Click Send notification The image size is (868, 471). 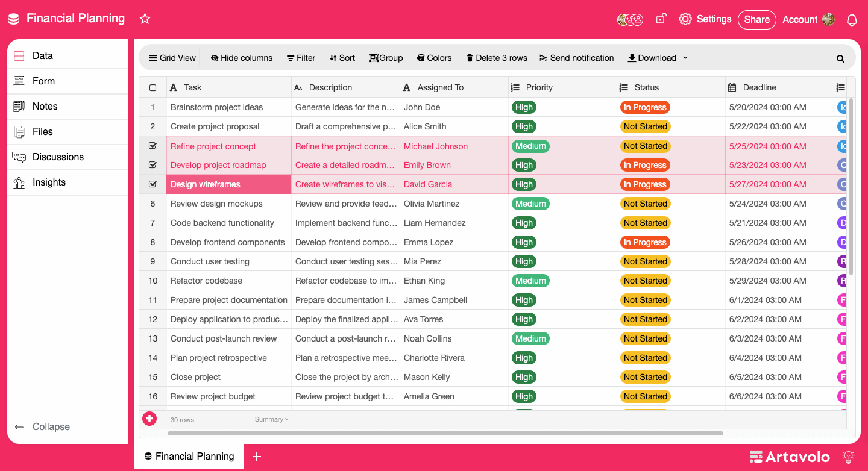[576, 58]
